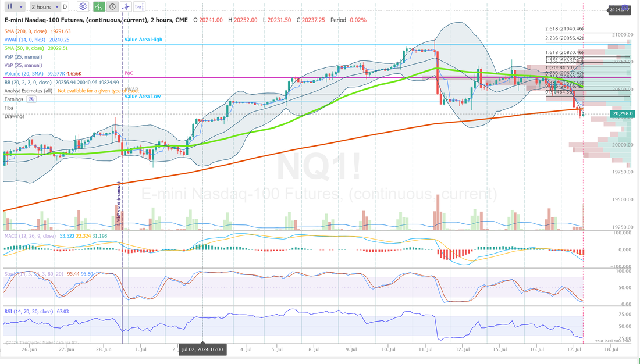The image size is (640, 364).
Task: Select the Volume (20, SMA) indicator label
Action: click(x=24, y=74)
